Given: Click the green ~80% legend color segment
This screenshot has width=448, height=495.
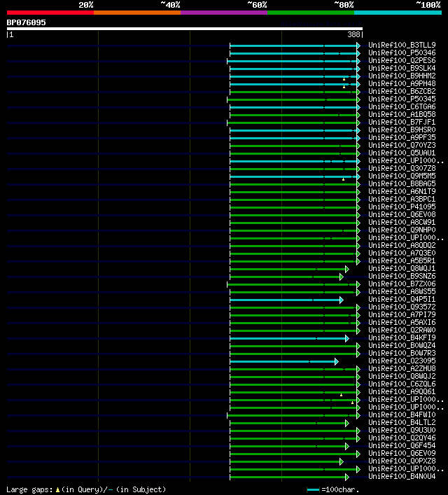Looking at the screenshot, I should [x=311, y=13].
